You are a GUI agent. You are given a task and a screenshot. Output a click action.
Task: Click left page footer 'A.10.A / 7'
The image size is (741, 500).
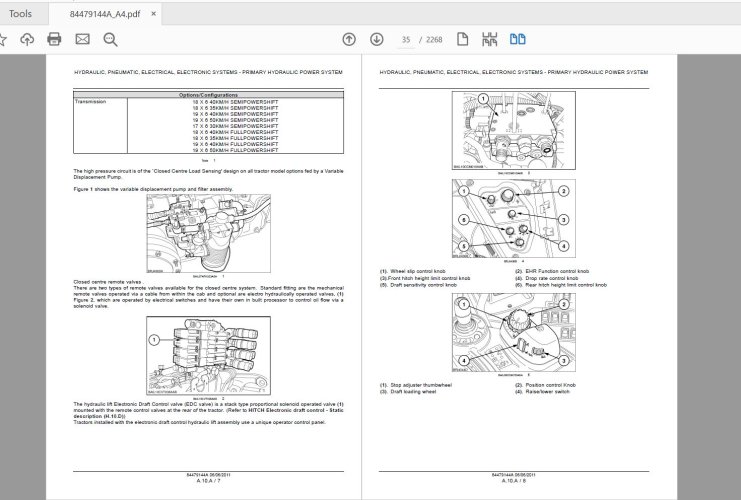[x=208, y=481]
